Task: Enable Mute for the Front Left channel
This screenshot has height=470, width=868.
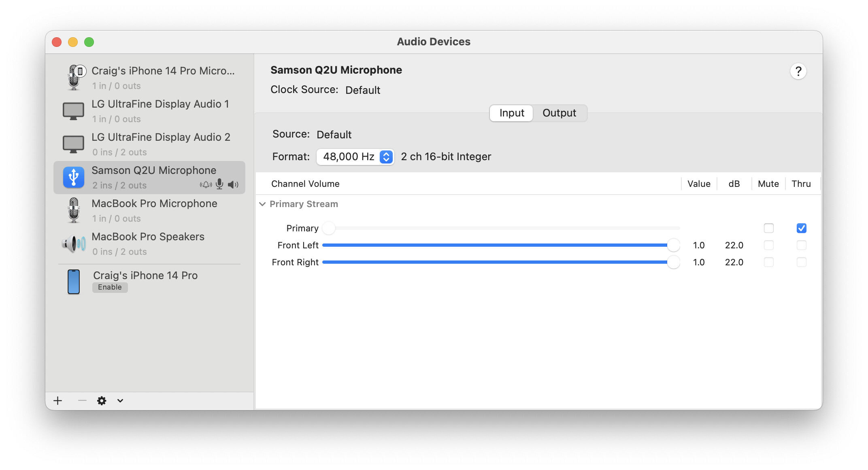Action: pyautogui.click(x=769, y=245)
